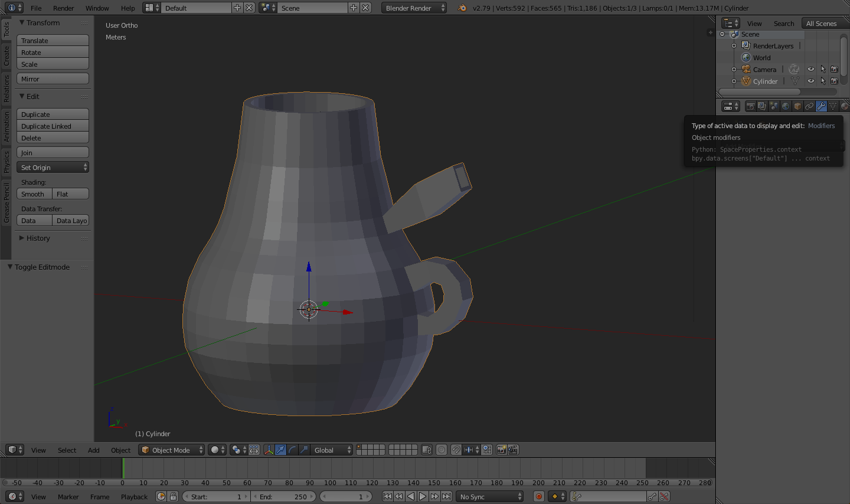This screenshot has height=504, width=850.
Task: Open the mesh Data triangle properties tab
Action: point(833,106)
